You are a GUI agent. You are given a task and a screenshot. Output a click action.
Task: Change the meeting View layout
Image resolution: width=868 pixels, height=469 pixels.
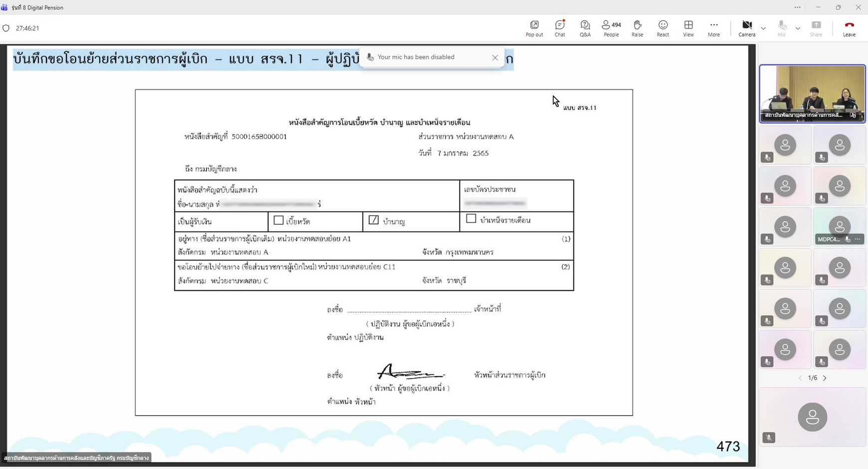point(688,28)
